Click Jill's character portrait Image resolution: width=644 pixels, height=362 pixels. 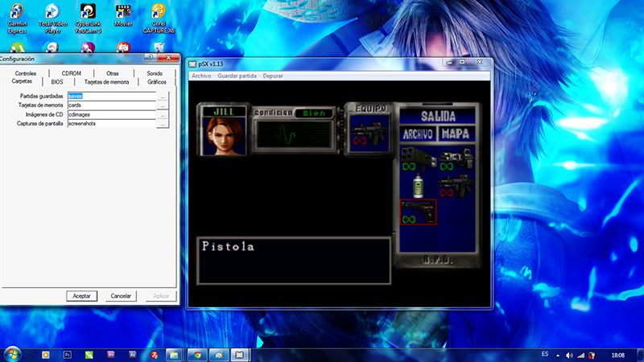click(224, 136)
